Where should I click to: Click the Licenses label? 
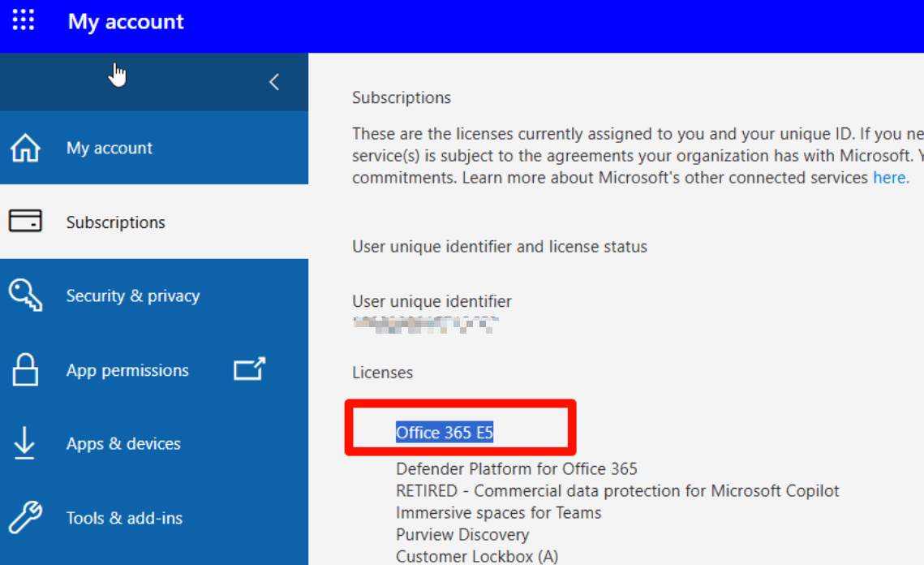(x=382, y=373)
